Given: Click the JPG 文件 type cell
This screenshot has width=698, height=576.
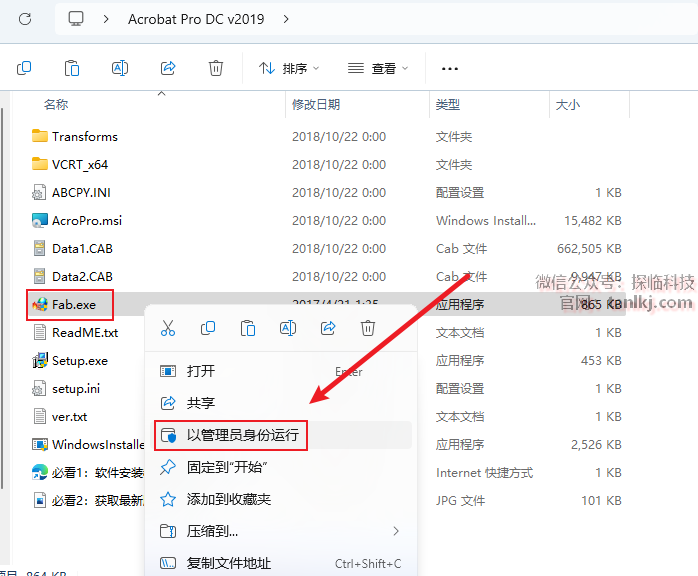Looking at the screenshot, I should (x=460, y=500).
